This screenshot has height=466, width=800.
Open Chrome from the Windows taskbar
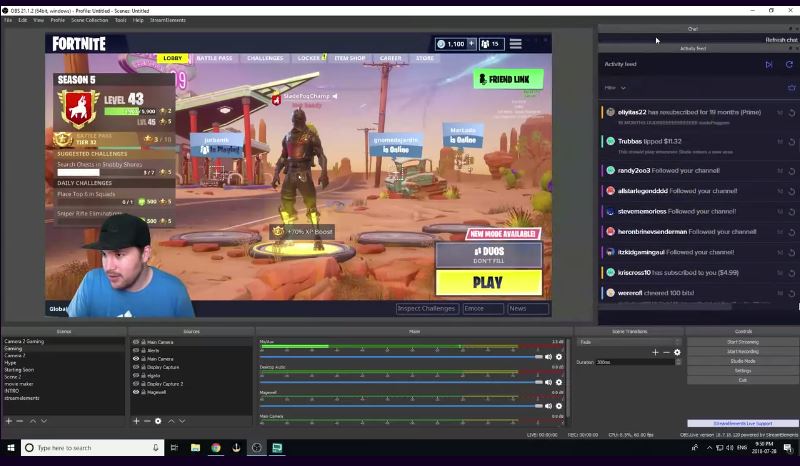(x=216, y=448)
